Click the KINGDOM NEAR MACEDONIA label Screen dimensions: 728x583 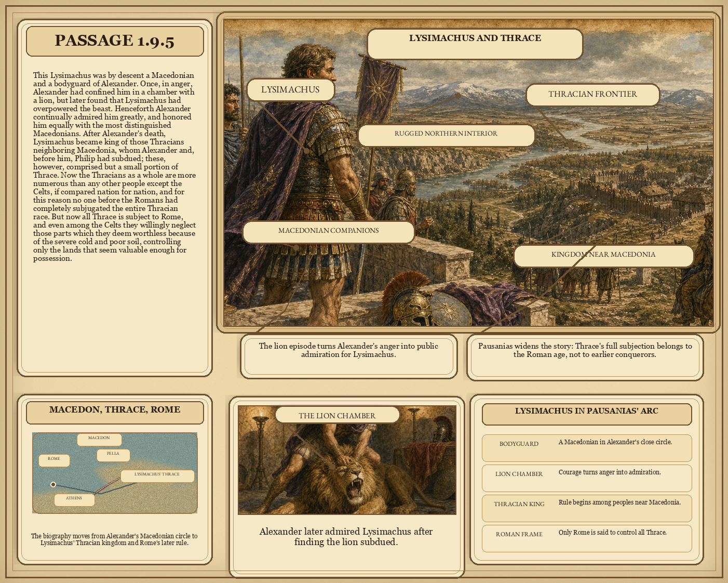pos(603,256)
